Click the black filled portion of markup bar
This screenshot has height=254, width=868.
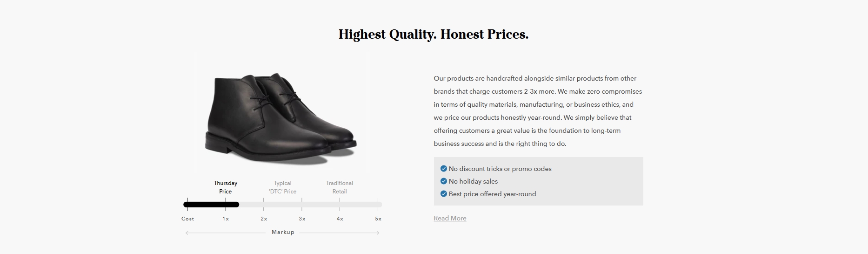(x=211, y=204)
